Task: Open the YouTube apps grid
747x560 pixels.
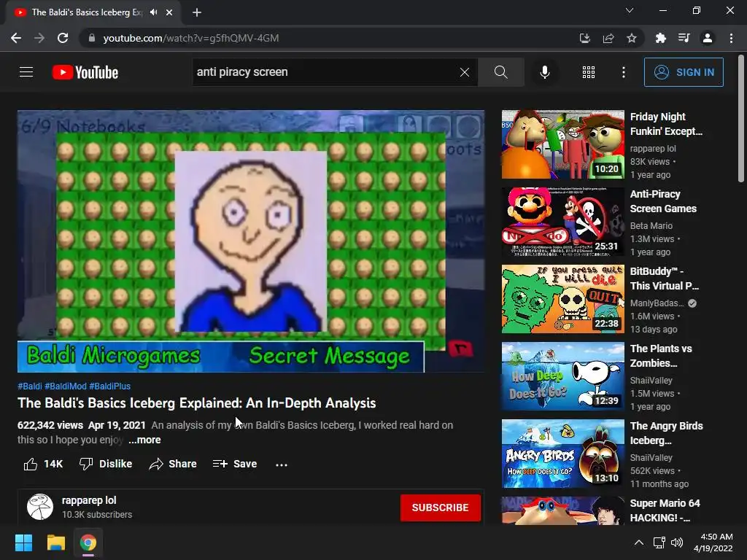Action: point(589,72)
